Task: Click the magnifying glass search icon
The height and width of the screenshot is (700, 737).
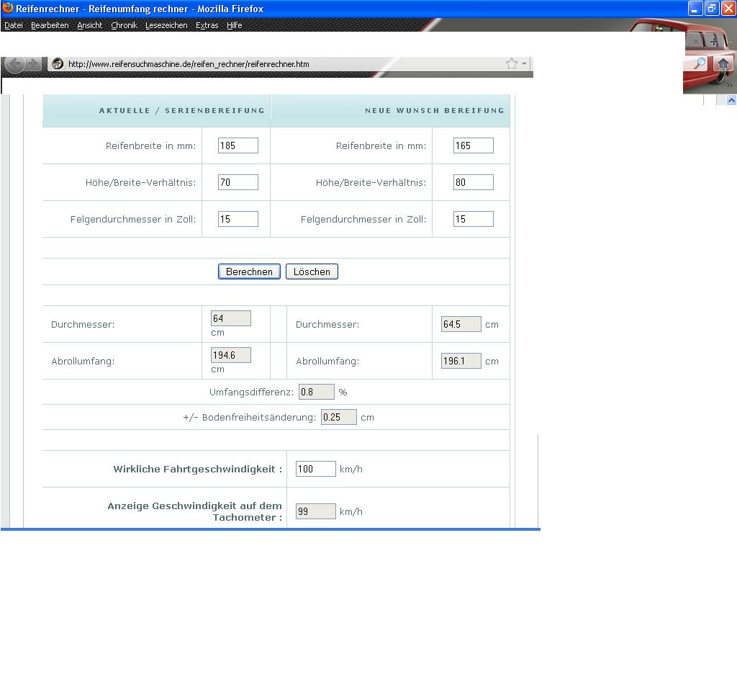Action: [699, 64]
